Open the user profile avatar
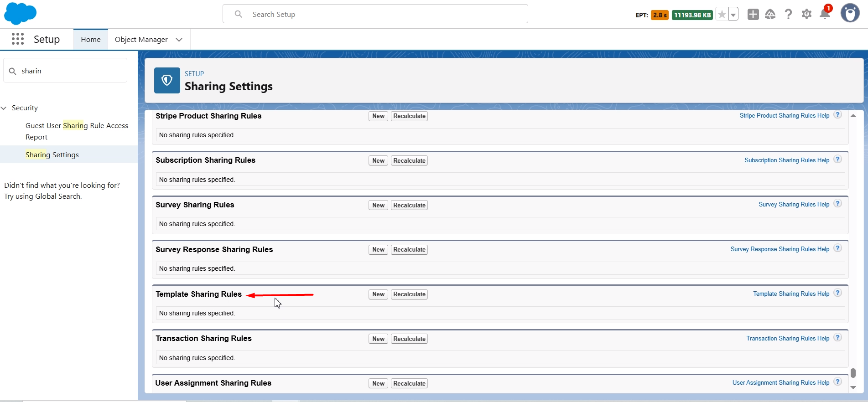Screen dimensions: 868x402 850,13
